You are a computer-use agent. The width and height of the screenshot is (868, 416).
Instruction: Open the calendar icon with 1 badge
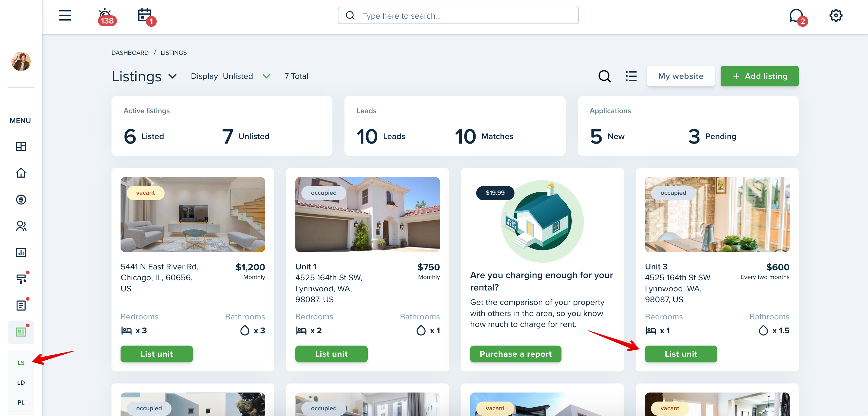click(146, 17)
